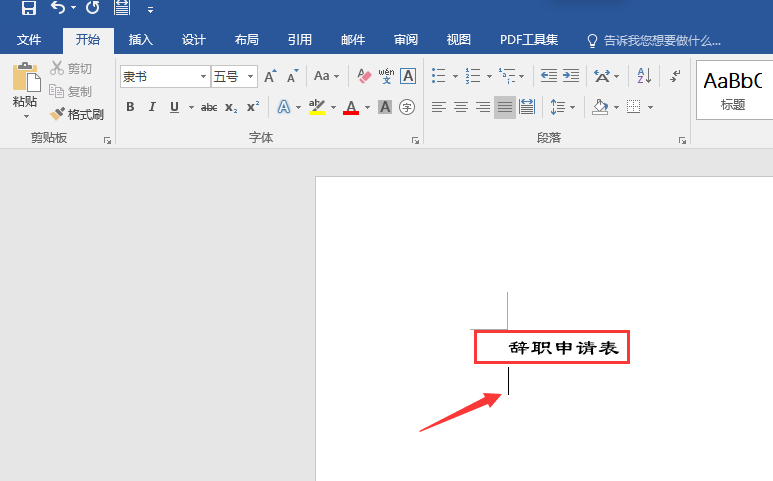Click the 复制 copy button
Viewport: 773px width, 481px height.
tap(71, 92)
